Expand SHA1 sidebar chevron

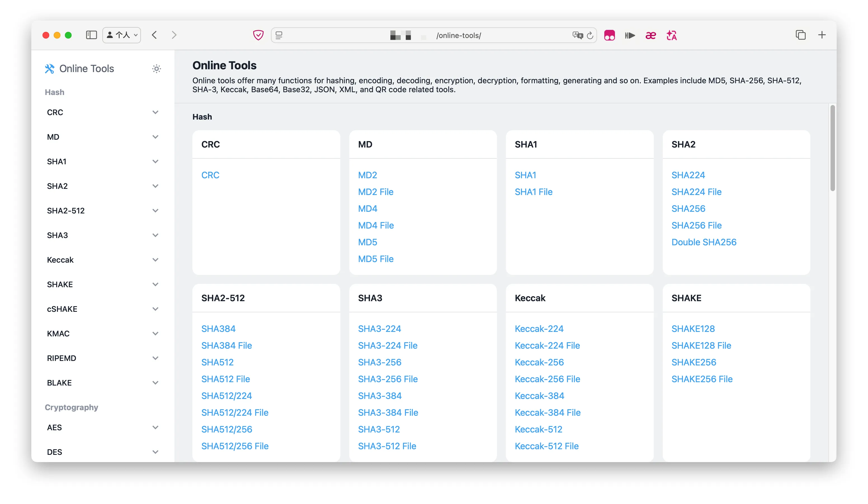coord(155,162)
